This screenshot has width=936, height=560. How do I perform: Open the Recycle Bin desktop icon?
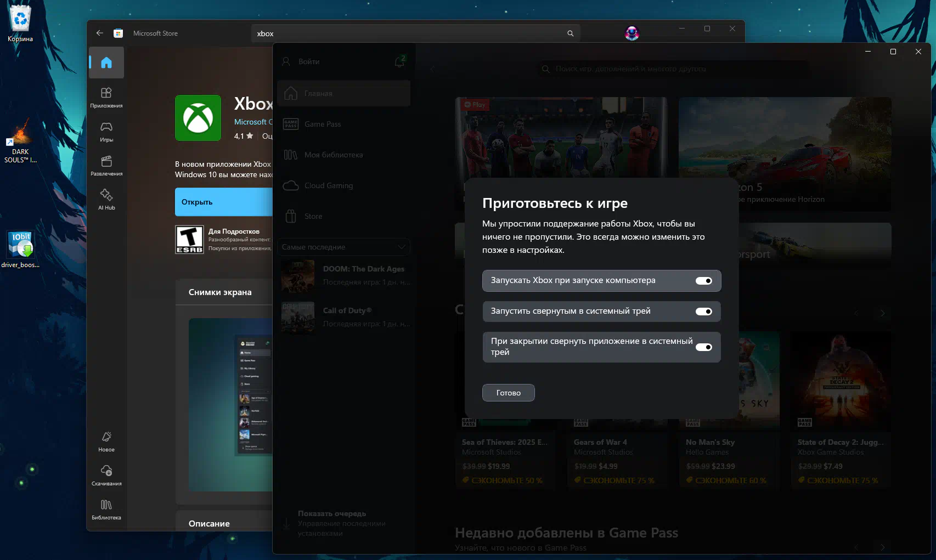20,23
